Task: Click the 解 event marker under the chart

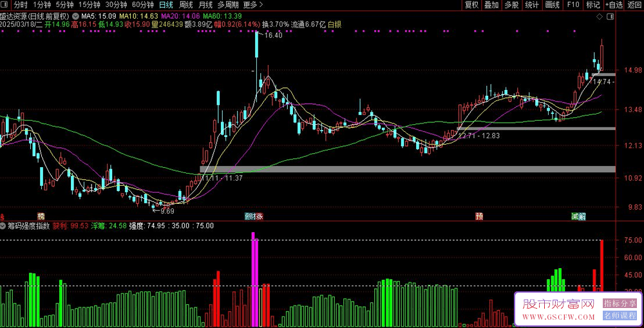Action: click(581, 217)
